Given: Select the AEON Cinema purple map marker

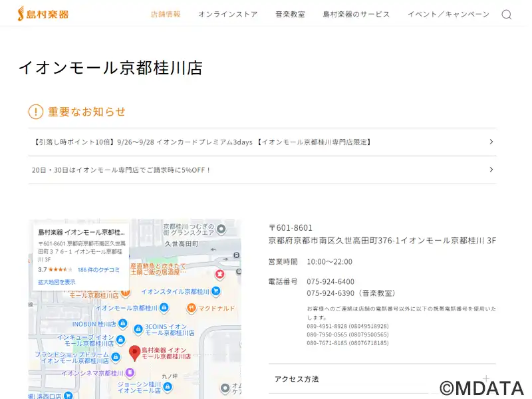Looking at the screenshot, I should [x=130, y=373].
